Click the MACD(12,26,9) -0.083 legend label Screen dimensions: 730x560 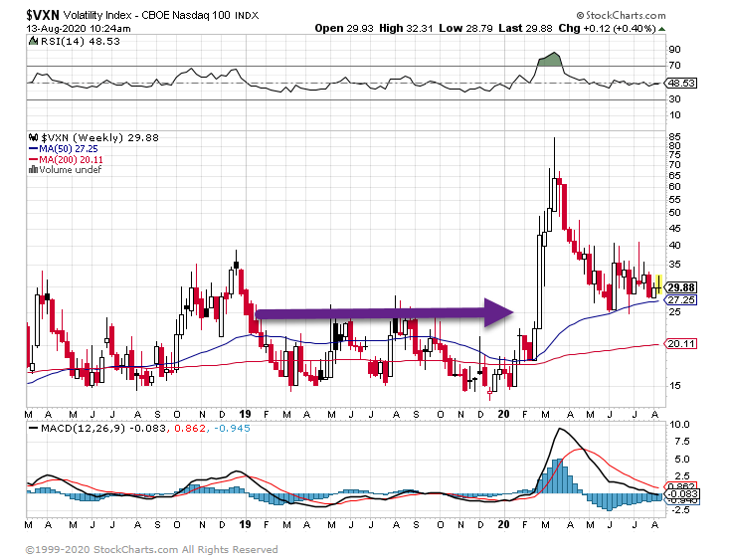pos(103,429)
